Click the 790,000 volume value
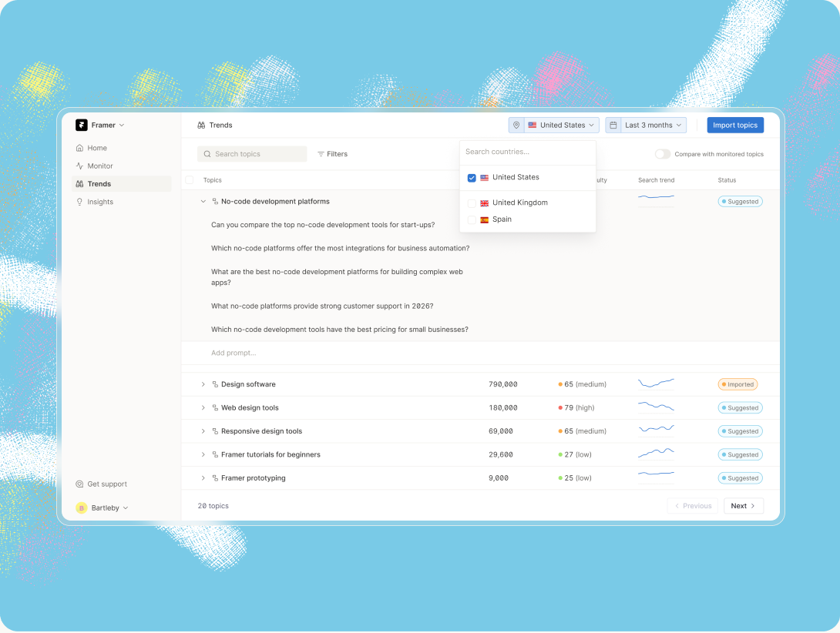840x633 pixels. pyautogui.click(x=503, y=384)
